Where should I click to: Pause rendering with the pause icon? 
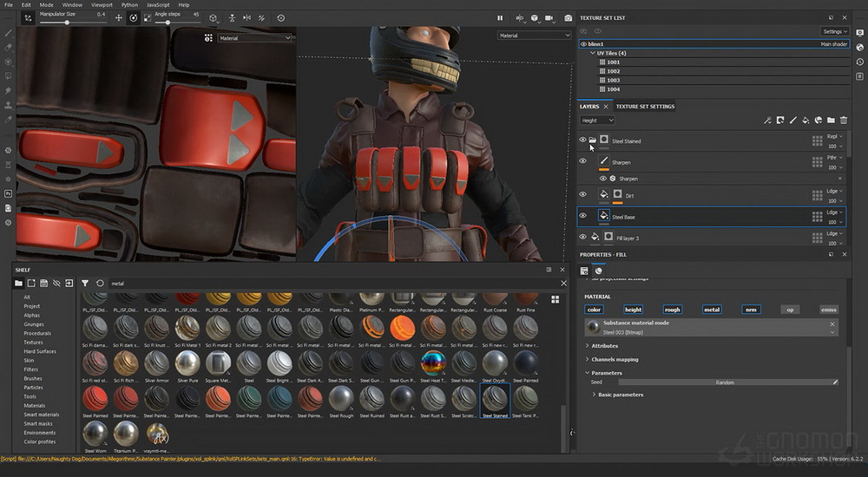pos(500,18)
